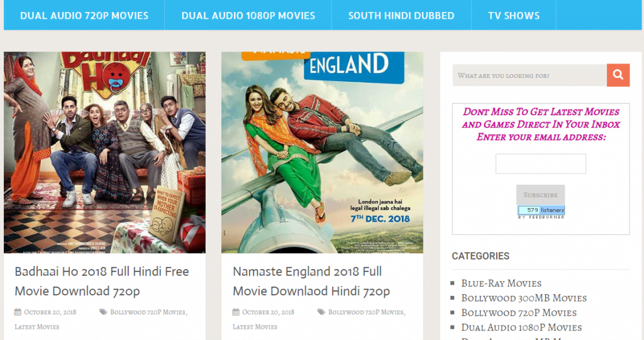Open Badhaai Ho 2018 Full Hindi post title
The image size is (644, 340).
tap(102, 282)
